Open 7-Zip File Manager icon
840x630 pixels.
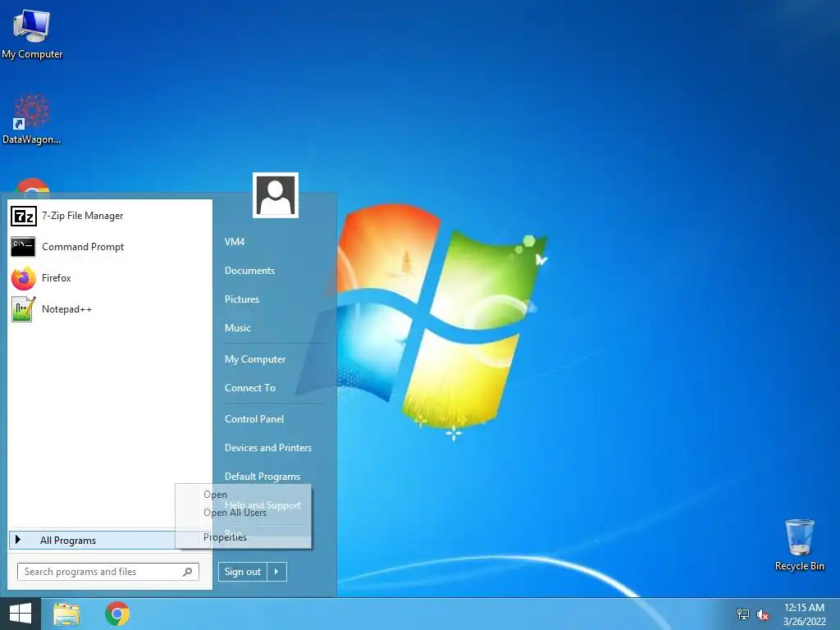(24, 216)
